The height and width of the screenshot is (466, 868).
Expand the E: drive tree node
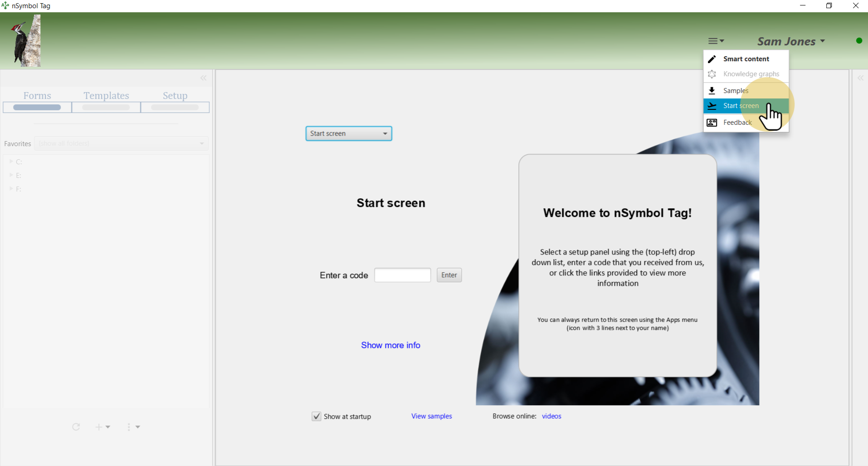click(11, 175)
